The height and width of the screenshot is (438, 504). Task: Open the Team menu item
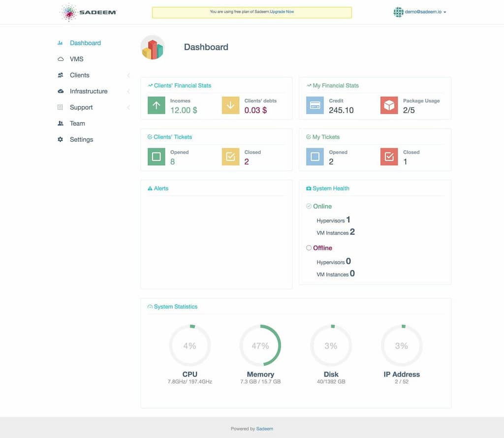(x=77, y=124)
